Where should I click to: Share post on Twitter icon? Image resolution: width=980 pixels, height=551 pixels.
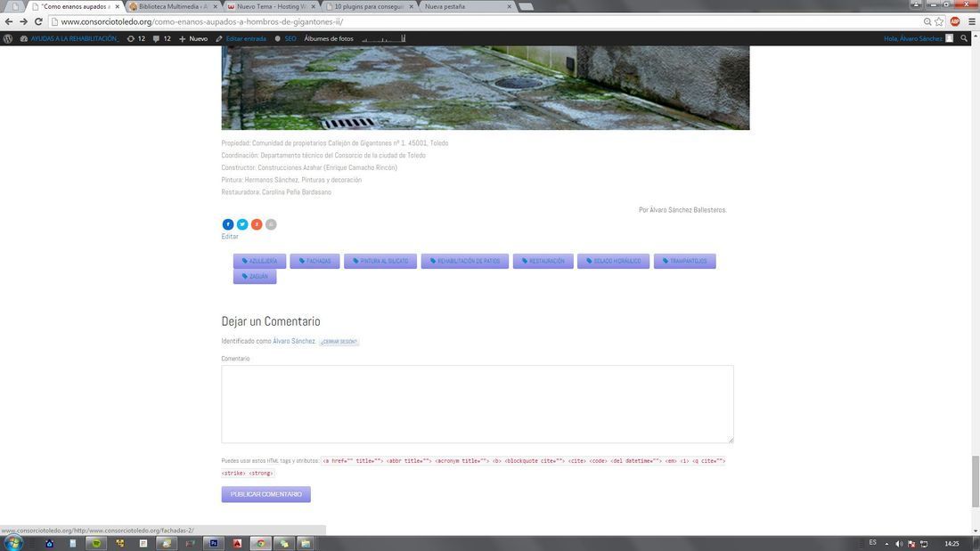pyautogui.click(x=241, y=224)
